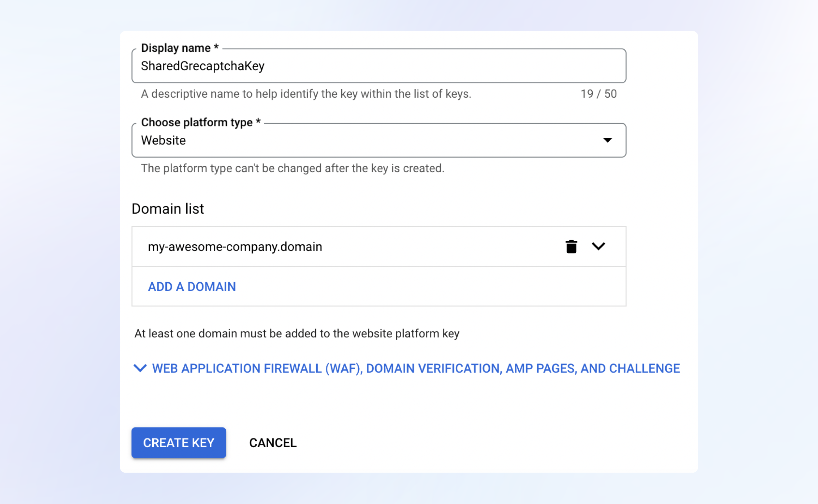
Task: Click the chevron icon beside the WAF section
Action: point(140,368)
